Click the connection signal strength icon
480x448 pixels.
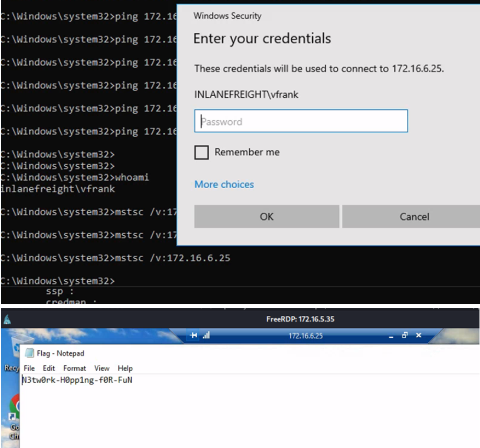(x=205, y=336)
